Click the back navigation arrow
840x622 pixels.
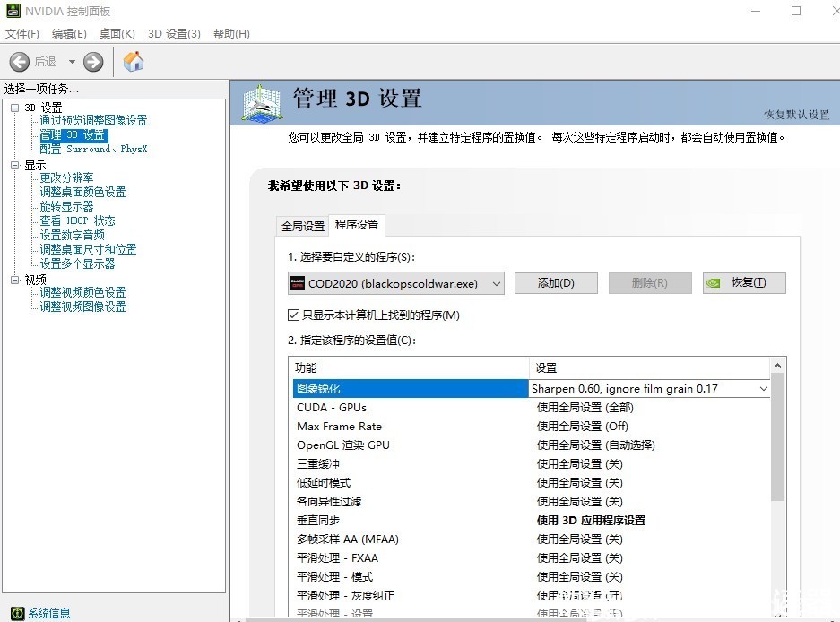(20, 62)
